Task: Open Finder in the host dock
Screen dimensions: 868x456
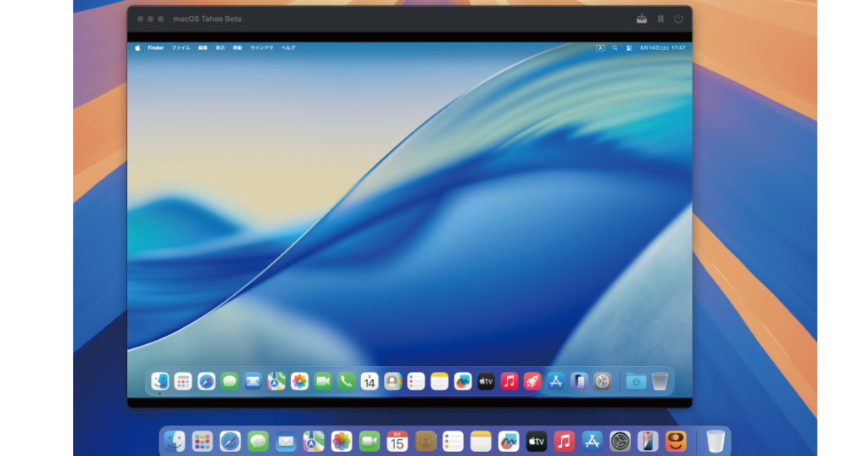Action: click(175, 441)
